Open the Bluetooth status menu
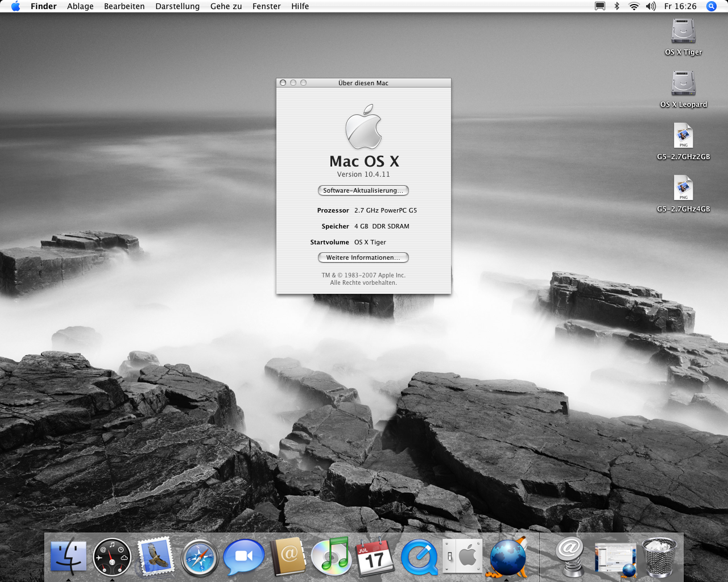Image resolution: width=728 pixels, height=582 pixels. point(617,6)
